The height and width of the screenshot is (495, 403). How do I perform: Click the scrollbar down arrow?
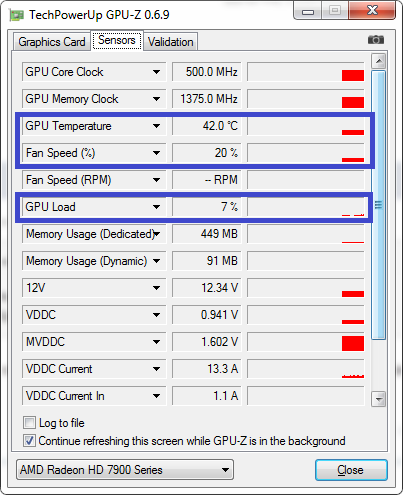(x=378, y=399)
